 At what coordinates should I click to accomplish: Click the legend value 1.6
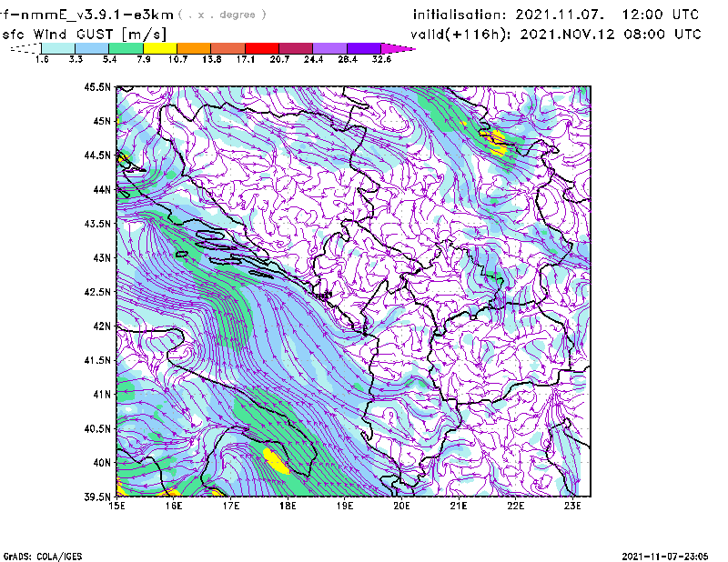[42, 59]
